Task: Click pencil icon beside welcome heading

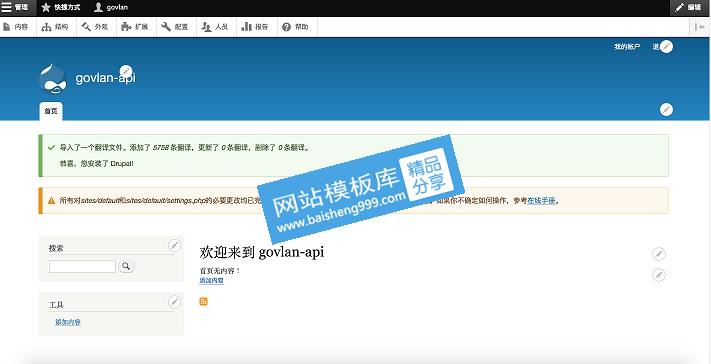Action: pos(659,254)
